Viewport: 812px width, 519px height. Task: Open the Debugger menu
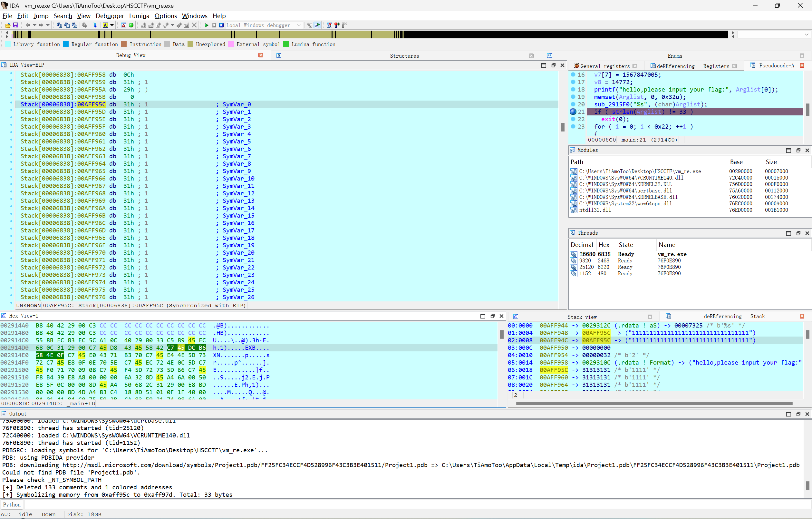(x=110, y=16)
